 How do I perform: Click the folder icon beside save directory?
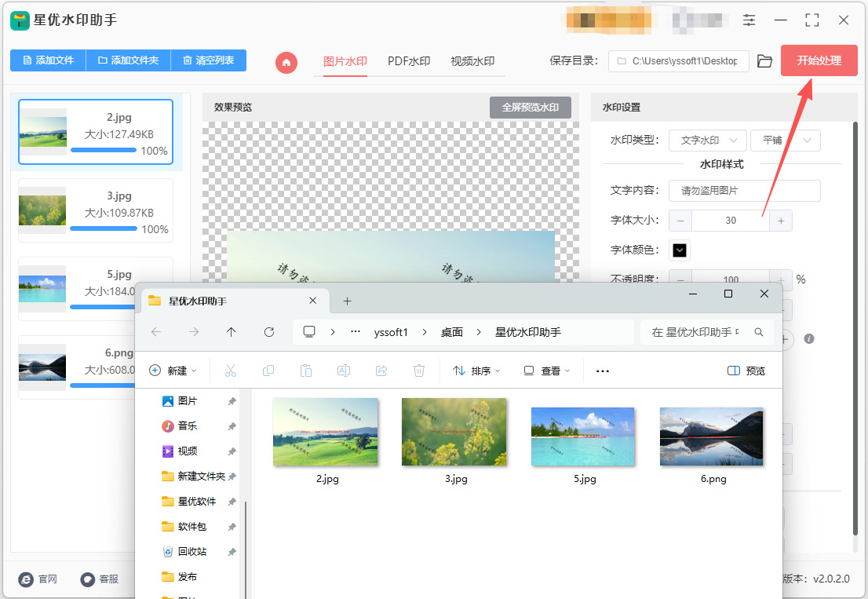(x=764, y=61)
